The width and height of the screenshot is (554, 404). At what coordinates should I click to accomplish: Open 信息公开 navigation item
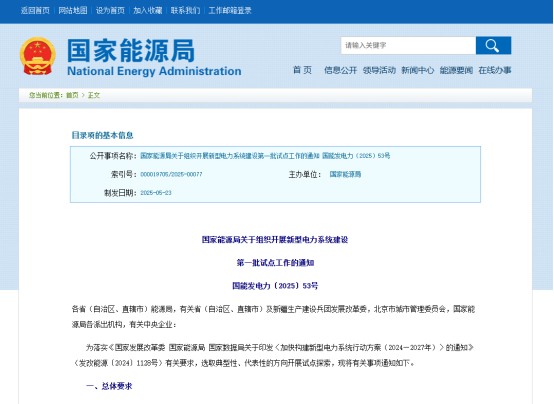[341, 70]
